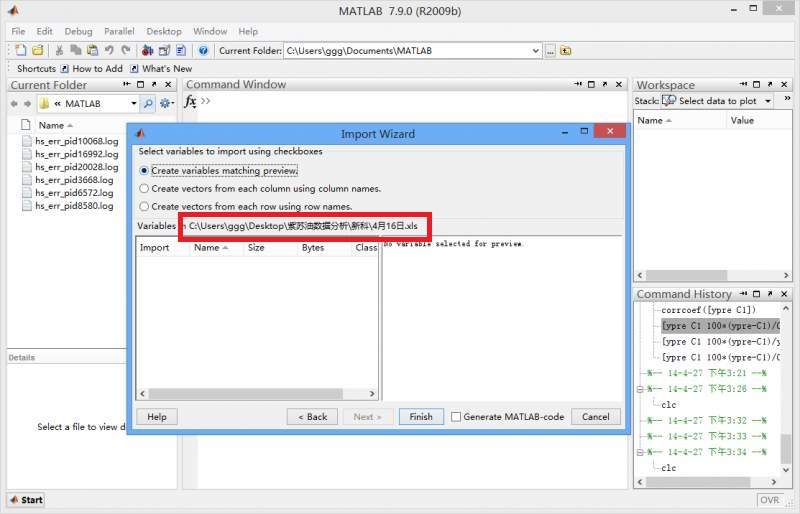Click the Paste clipboard icon

(92, 50)
